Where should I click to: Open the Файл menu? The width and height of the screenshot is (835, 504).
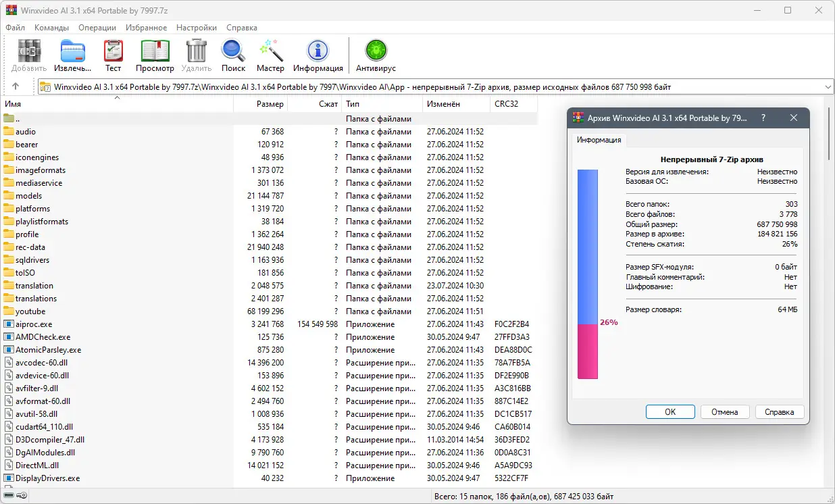pyautogui.click(x=16, y=28)
